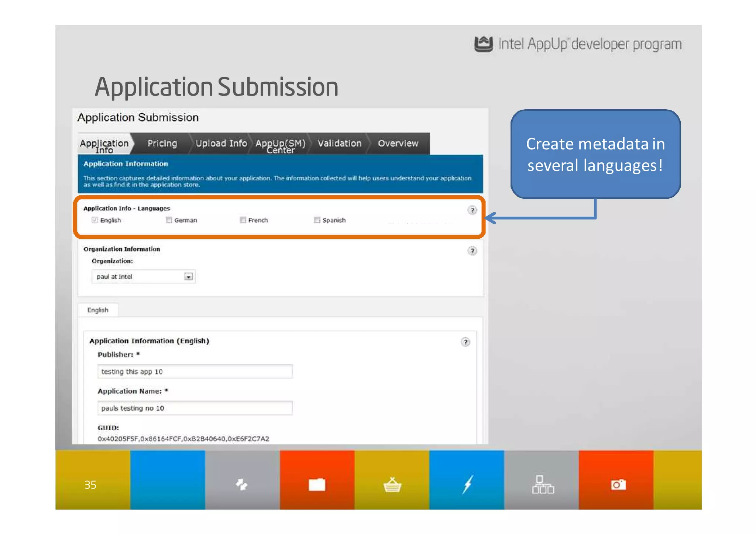Click the Application Information (English) heading
This screenshot has width=756, height=534.
tap(150, 341)
